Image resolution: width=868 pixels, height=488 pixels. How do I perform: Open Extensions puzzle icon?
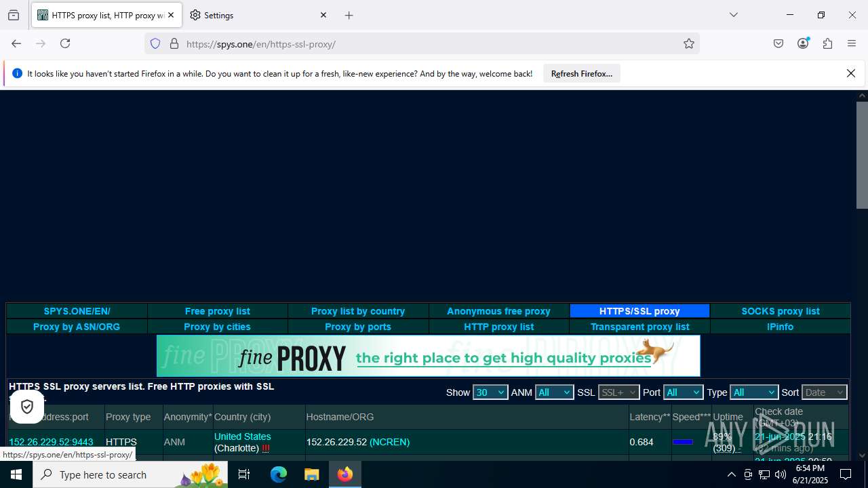pyautogui.click(x=827, y=43)
